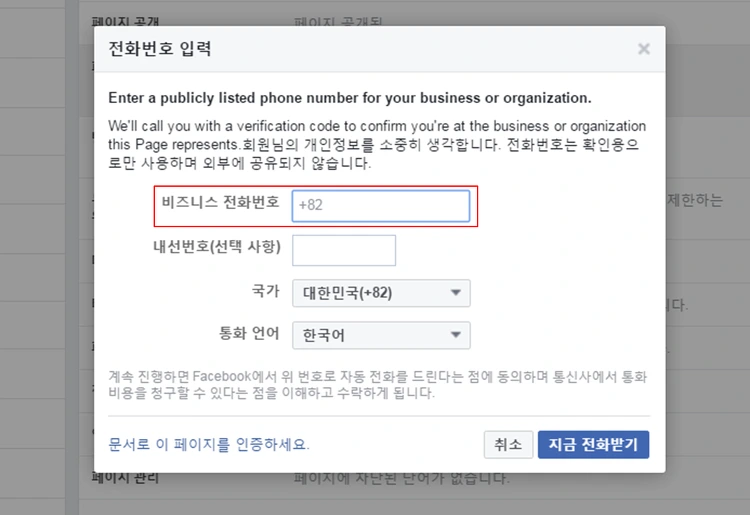750x515 pixels.
Task: Click the 비즈니스 전화번호 label
Action: (x=221, y=202)
